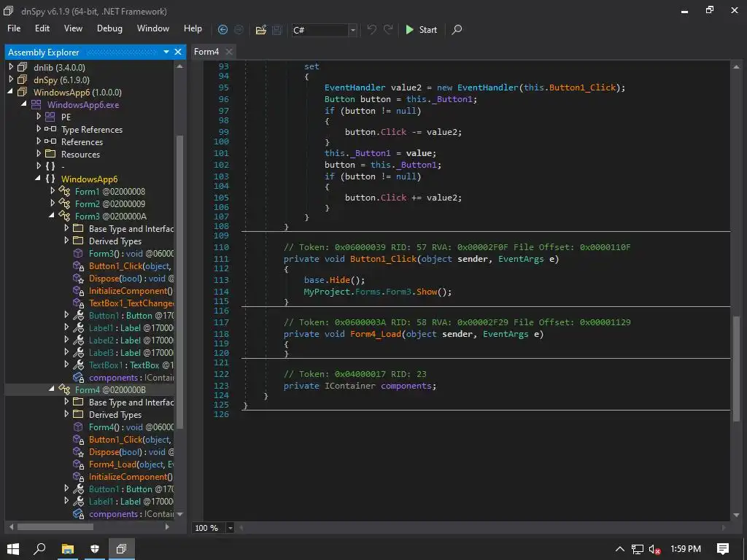This screenshot has width=747, height=560.
Task: Collapse the Form3 tree node
Action: click(53, 217)
